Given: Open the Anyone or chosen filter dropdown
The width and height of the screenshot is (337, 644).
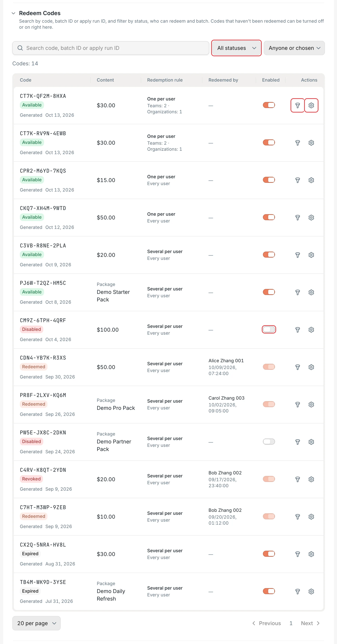Looking at the screenshot, I should coord(294,48).
